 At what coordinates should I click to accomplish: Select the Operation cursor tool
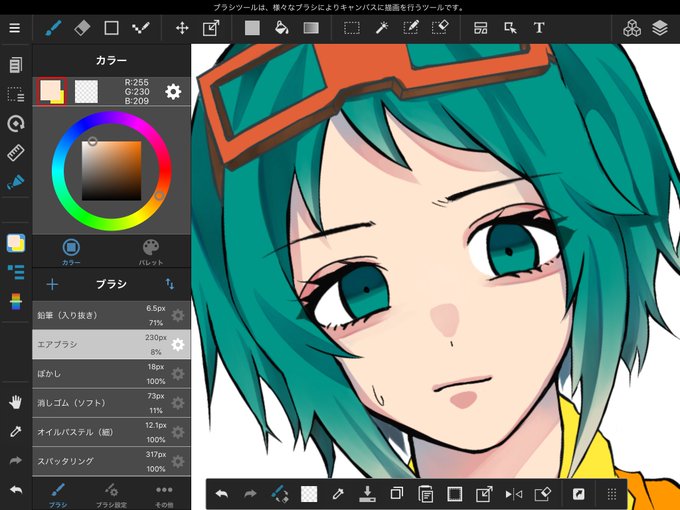tap(510, 28)
